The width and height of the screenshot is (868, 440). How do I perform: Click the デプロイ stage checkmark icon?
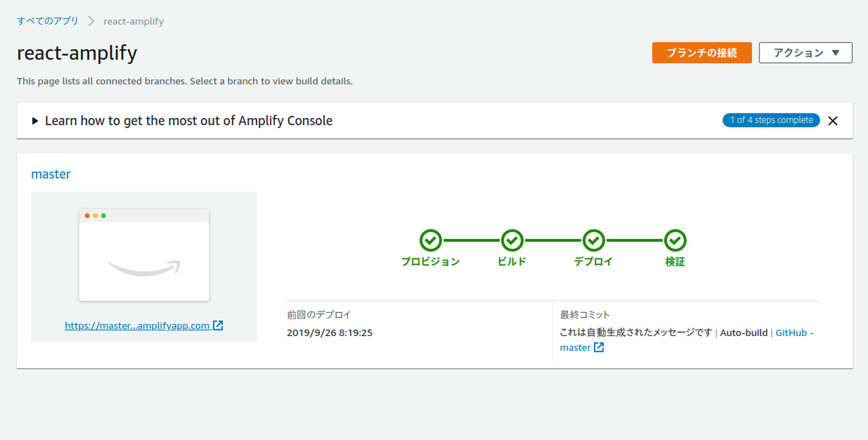click(x=593, y=240)
